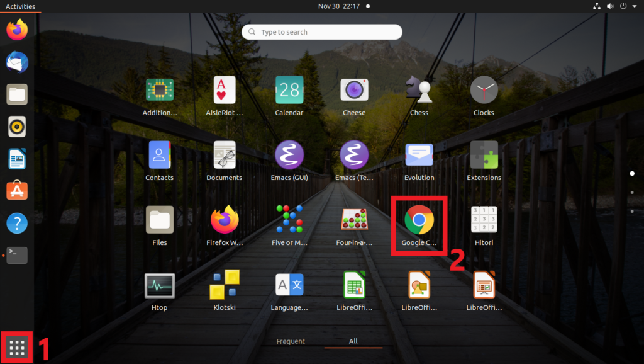Open Google Chrome from the app grid
Image resolution: width=644 pixels, height=364 pixels.
pos(419,220)
